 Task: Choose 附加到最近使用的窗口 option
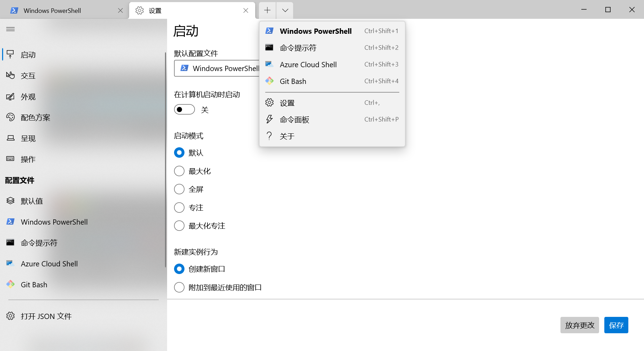pos(179,287)
